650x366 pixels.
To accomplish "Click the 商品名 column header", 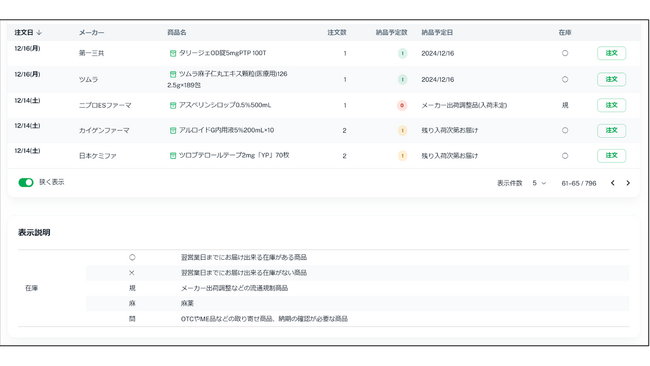I will click(x=177, y=32).
